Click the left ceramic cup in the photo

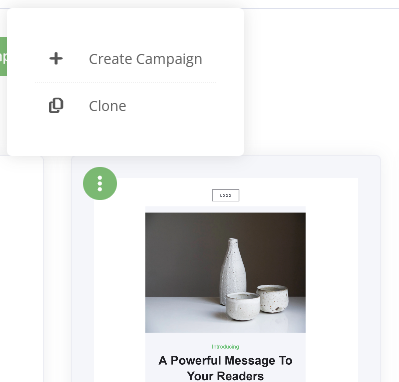tap(243, 306)
